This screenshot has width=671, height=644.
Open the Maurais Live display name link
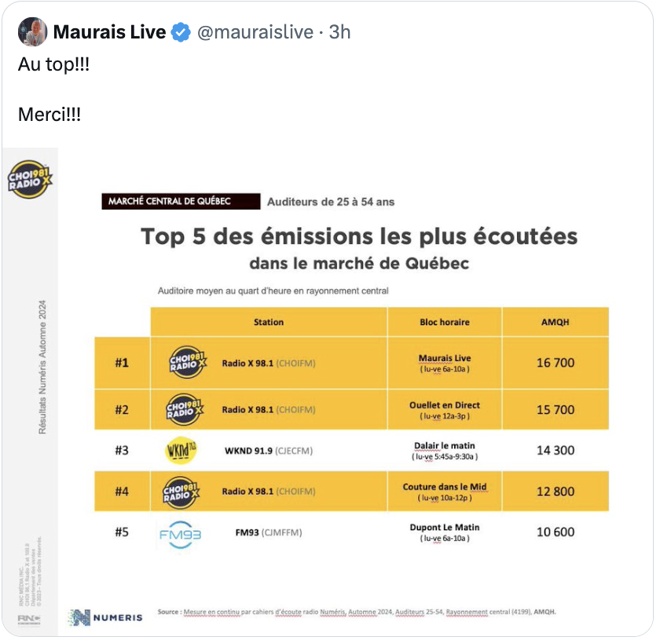[109, 32]
